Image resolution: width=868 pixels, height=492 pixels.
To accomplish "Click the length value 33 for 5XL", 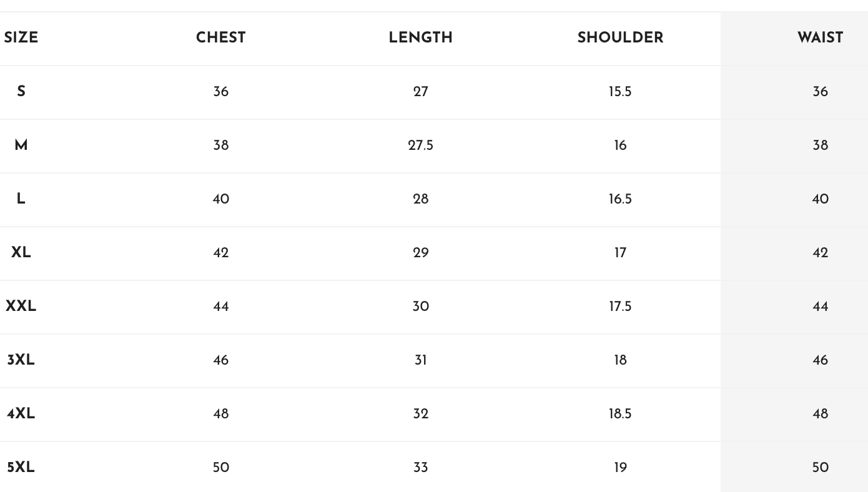I will 420,467.
